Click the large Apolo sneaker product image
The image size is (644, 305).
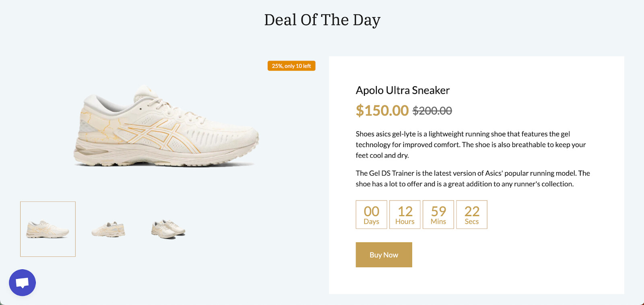[x=166, y=127]
